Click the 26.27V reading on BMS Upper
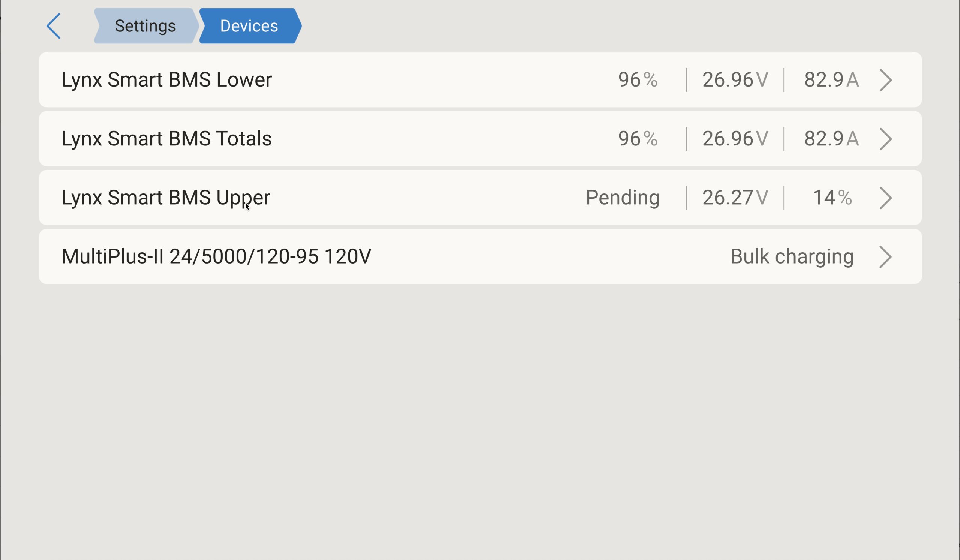Viewport: 960px width, 560px height. [x=735, y=198]
